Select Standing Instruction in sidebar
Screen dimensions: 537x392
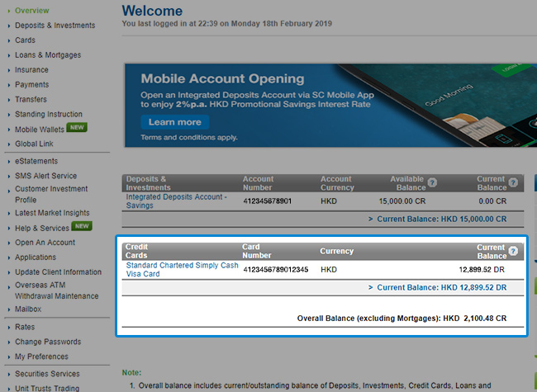point(49,114)
